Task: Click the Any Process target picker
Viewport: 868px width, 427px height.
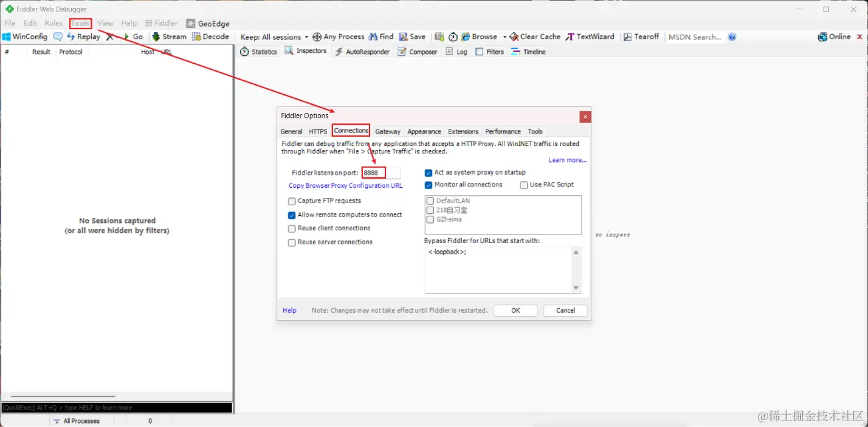Action: [338, 37]
